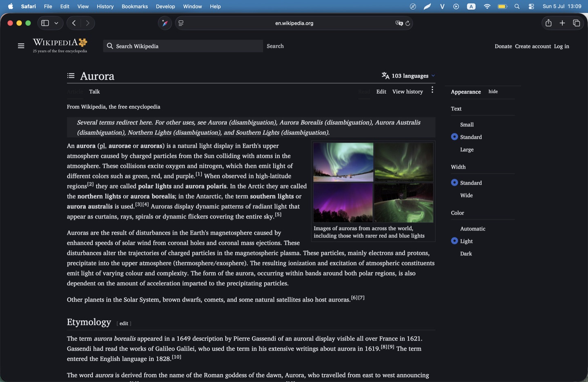Open the green swirling aurora over snow thumbnail
The height and width of the screenshot is (382, 588).
pyautogui.click(x=343, y=162)
